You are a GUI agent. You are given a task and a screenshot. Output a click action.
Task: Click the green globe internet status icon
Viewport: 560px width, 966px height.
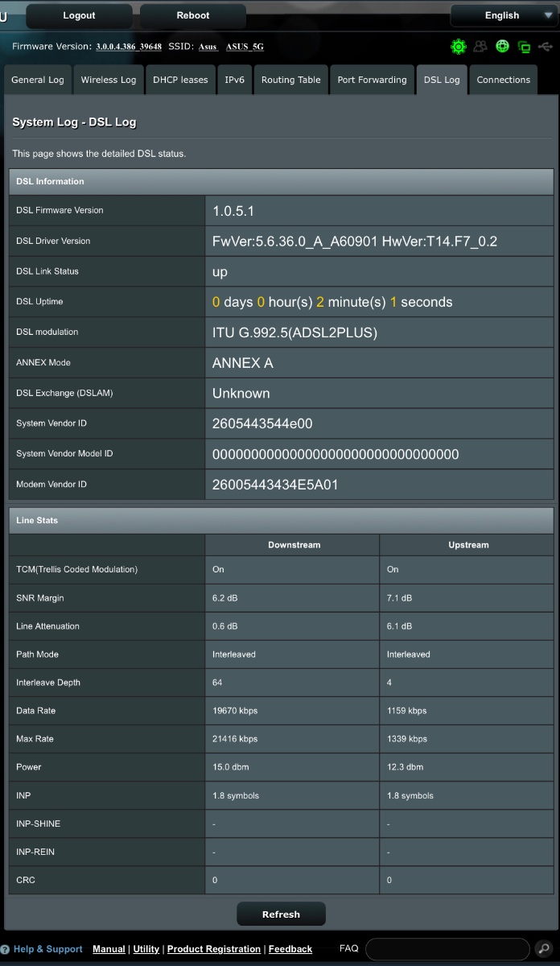(x=503, y=47)
